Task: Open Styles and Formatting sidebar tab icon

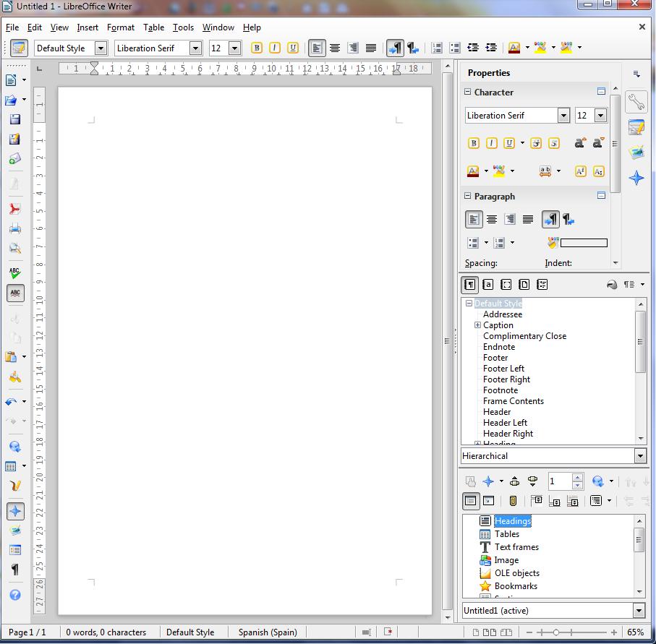Action: pos(636,127)
